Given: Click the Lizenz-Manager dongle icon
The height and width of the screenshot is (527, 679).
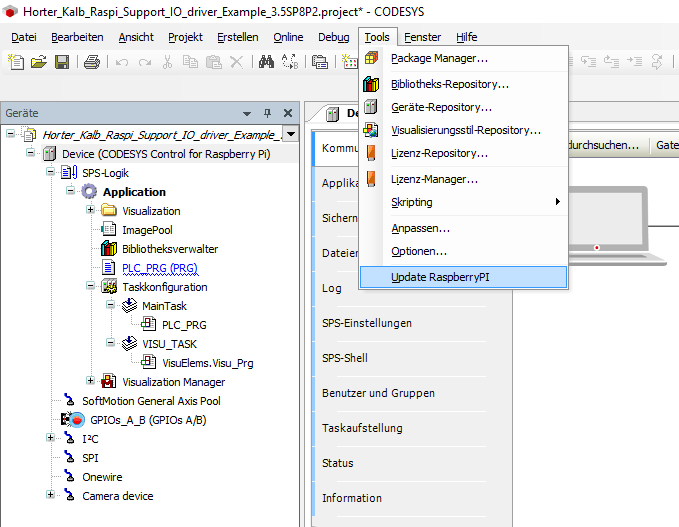Looking at the screenshot, I should (371, 179).
